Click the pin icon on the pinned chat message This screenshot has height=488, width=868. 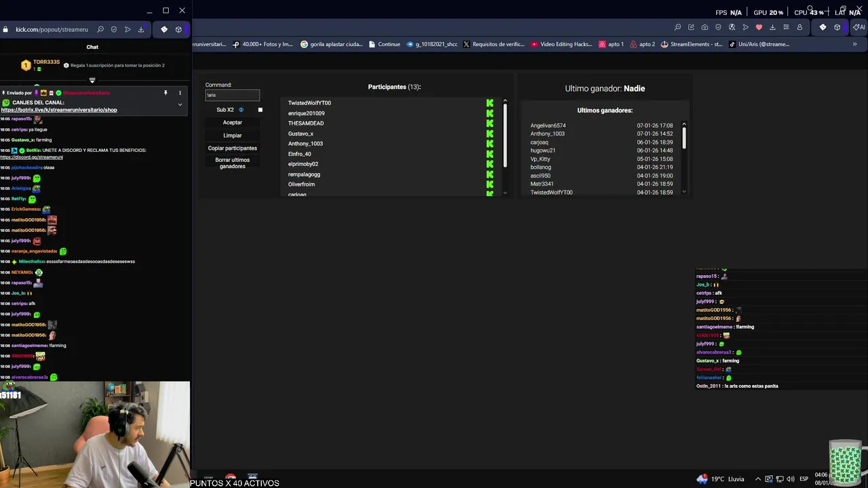165,93
